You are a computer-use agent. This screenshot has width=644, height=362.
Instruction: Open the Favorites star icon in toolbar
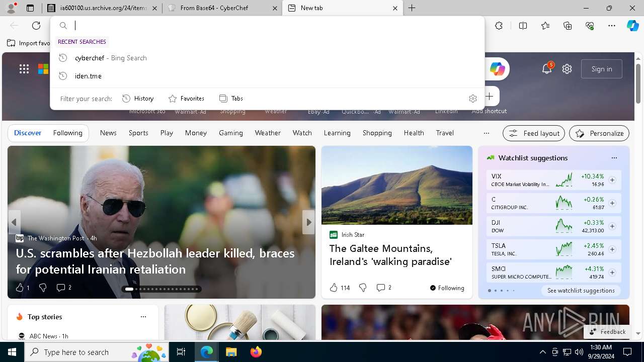545,26
